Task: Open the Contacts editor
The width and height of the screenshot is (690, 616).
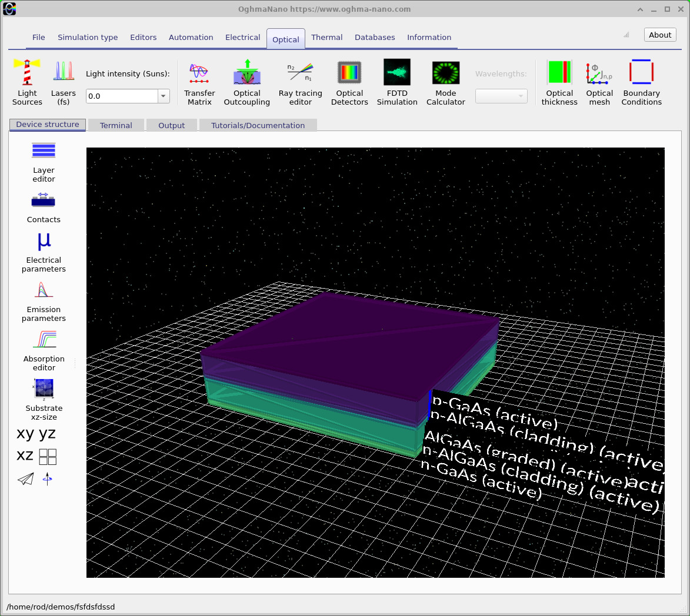Action: point(44,207)
